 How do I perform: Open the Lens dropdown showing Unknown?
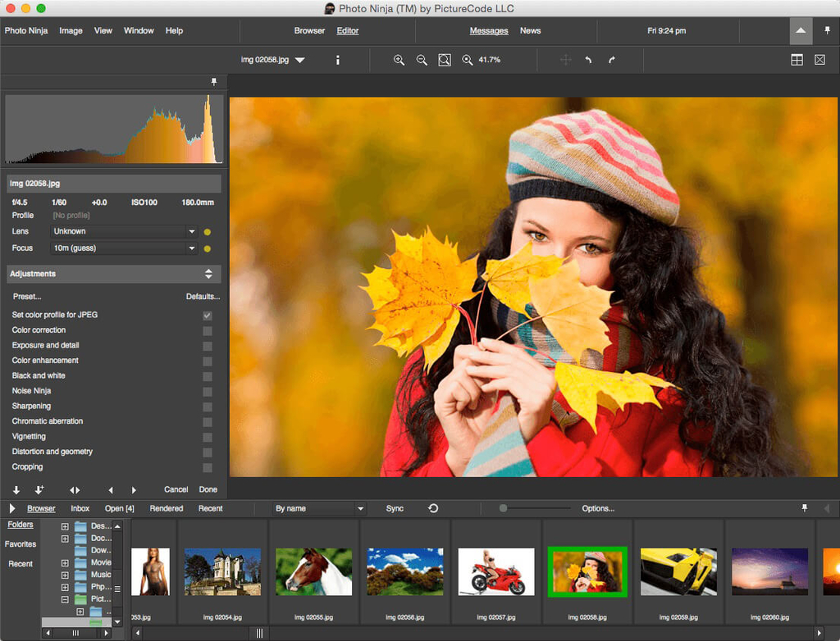click(125, 232)
